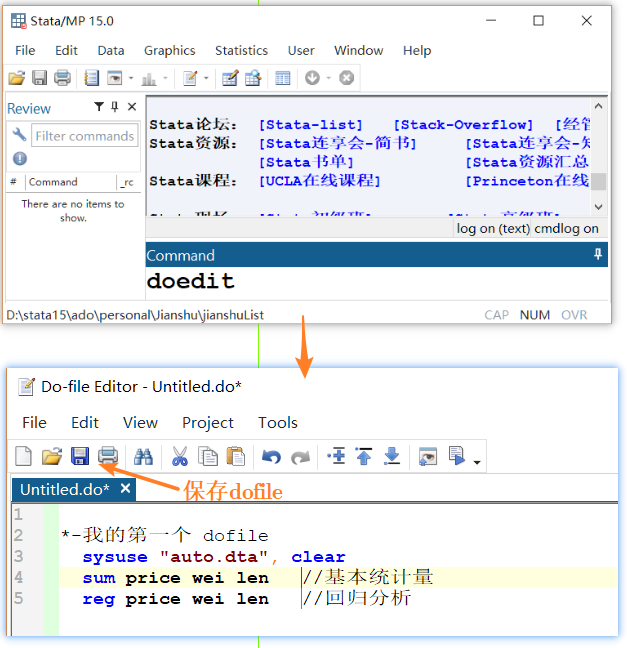Click the filter funnel icon in Review panel

99,107
